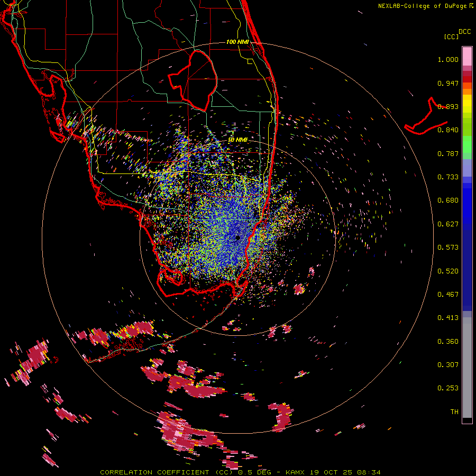476x476 pixels.
Task: Click the 100 NMI range ring label
Action: (237, 42)
